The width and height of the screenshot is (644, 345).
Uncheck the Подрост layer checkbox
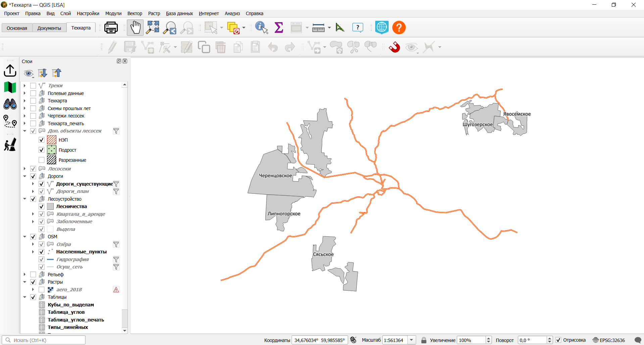[x=42, y=150]
